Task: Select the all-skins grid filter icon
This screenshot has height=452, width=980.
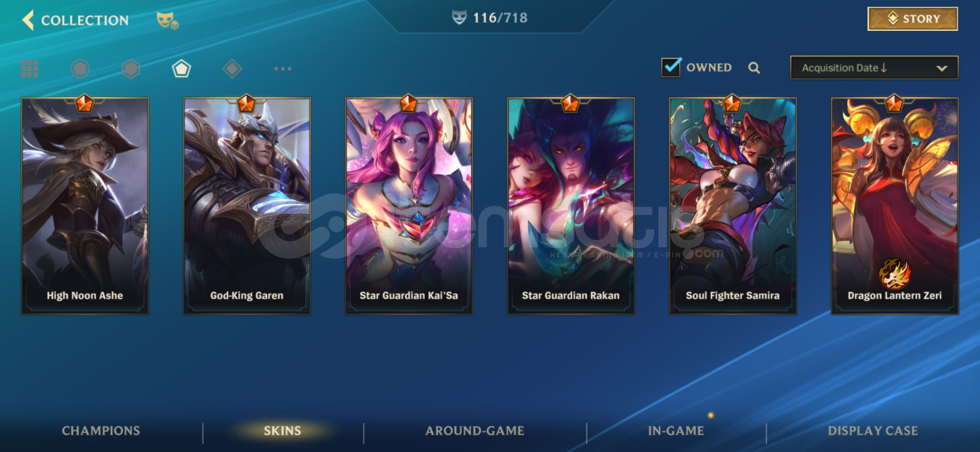Action: 29,69
